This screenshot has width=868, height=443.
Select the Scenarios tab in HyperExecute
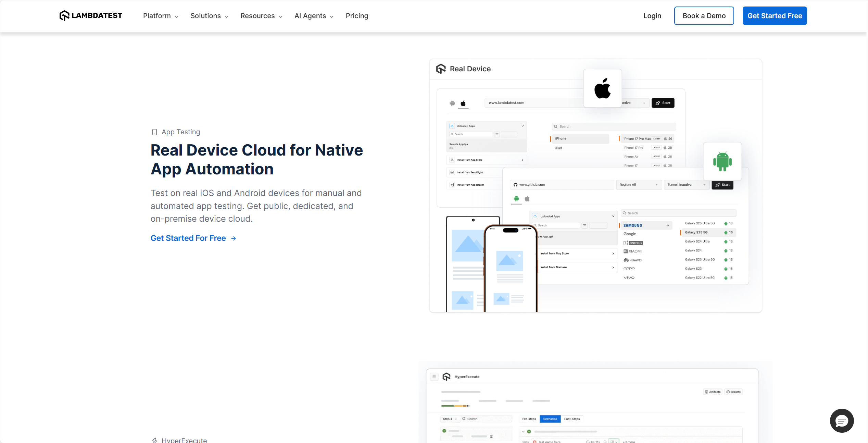click(550, 419)
